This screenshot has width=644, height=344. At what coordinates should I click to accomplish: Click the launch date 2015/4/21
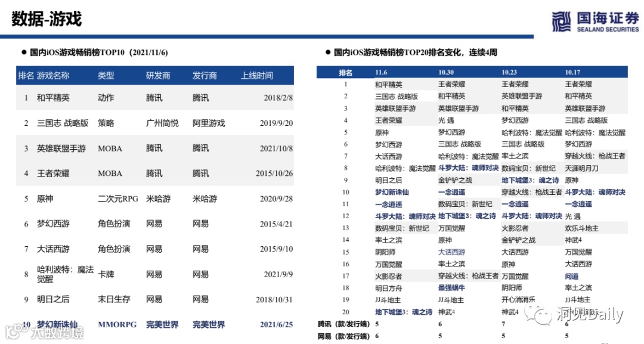coord(276,224)
